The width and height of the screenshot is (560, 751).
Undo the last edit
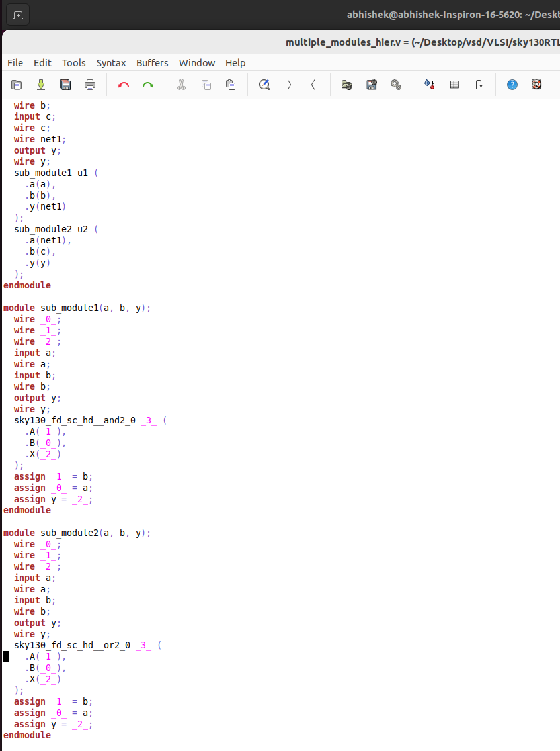click(x=124, y=85)
